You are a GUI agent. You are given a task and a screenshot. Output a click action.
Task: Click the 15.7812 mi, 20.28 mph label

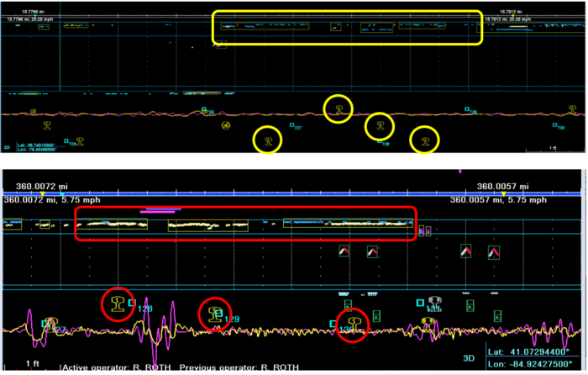507,19
